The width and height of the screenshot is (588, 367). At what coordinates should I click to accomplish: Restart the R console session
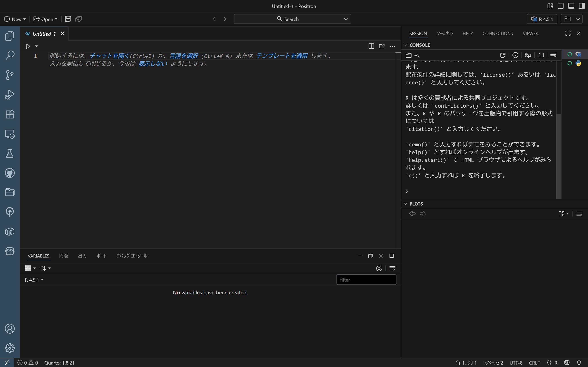(502, 55)
